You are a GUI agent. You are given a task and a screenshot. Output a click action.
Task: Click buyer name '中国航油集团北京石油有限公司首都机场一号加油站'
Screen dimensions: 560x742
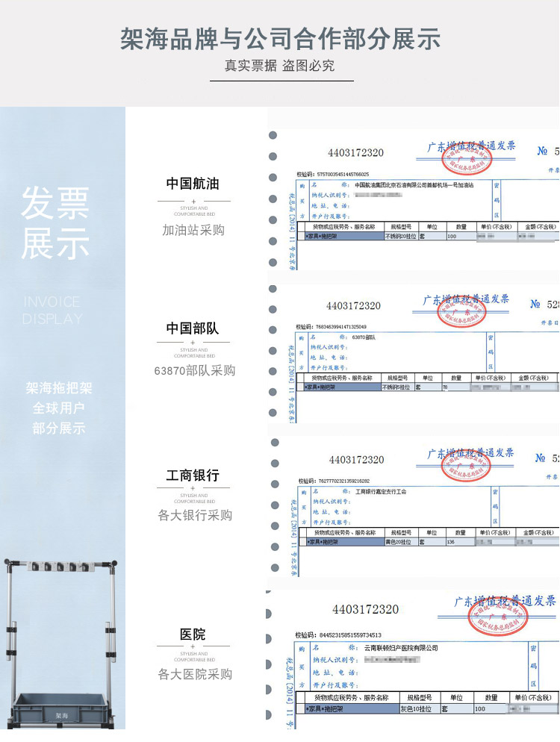coord(414,185)
